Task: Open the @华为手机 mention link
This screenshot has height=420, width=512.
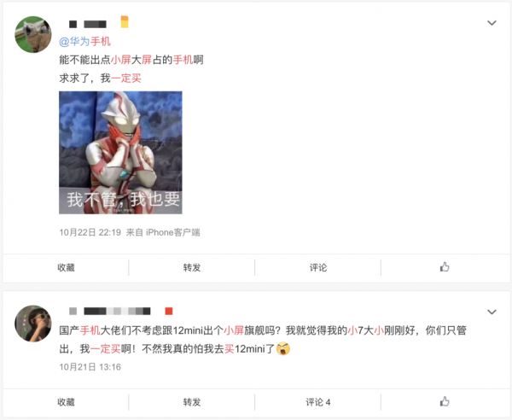Action: [84, 42]
